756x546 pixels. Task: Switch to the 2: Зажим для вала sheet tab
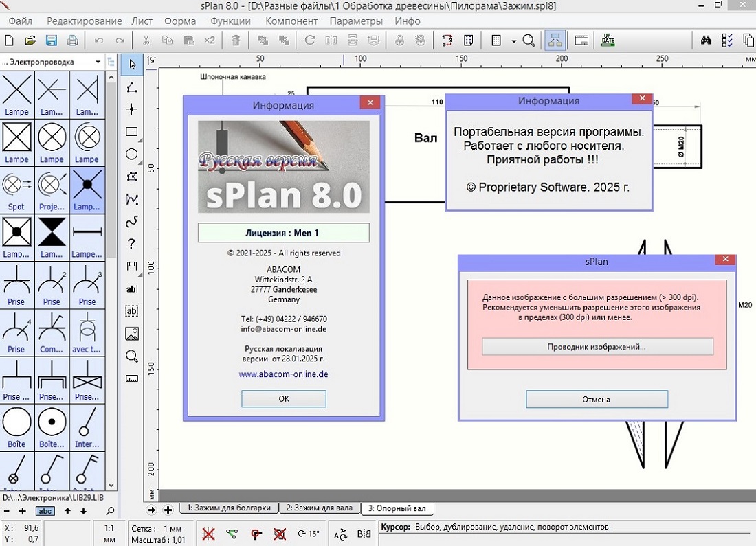(x=319, y=508)
